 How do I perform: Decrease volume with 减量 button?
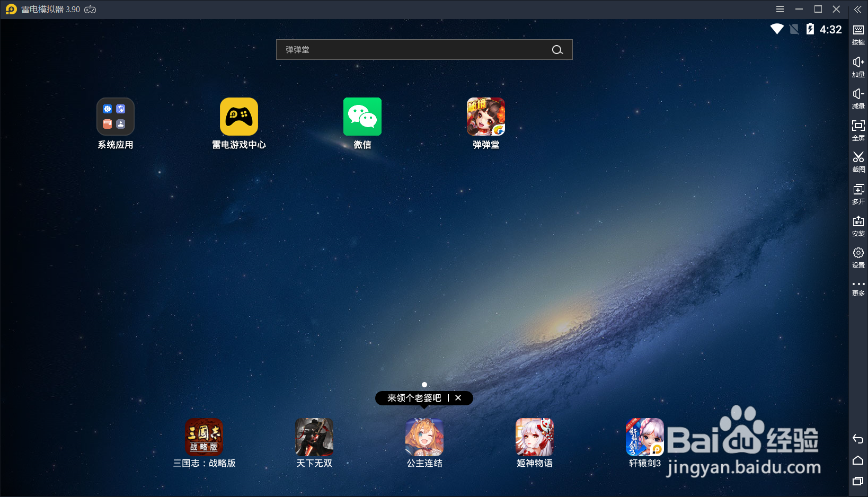tap(858, 99)
